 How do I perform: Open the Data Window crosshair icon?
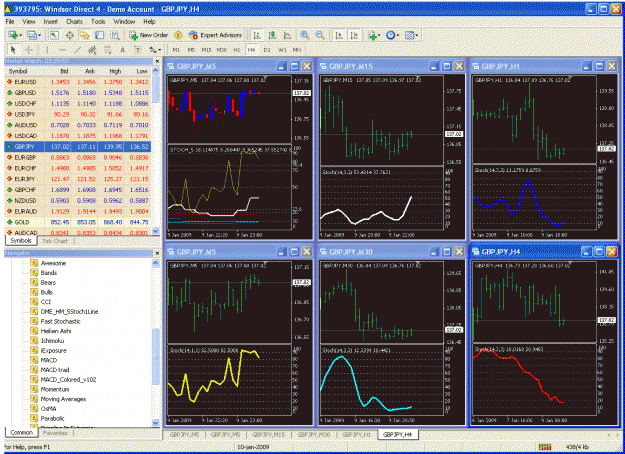tap(69, 35)
